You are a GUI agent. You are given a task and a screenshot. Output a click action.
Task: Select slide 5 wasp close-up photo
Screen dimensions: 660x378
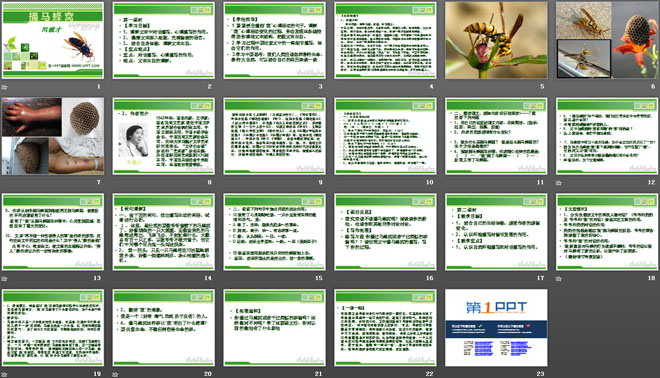496,40
